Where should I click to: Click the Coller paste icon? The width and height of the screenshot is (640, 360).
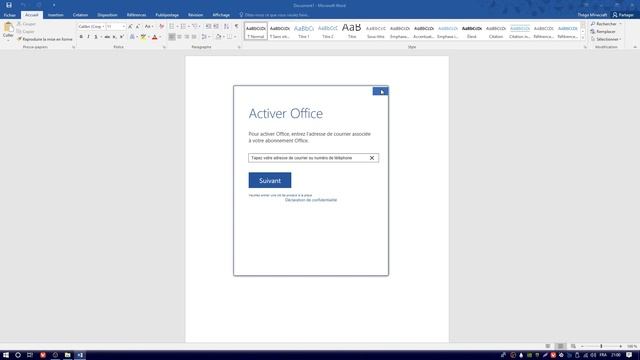coord(8,28)
